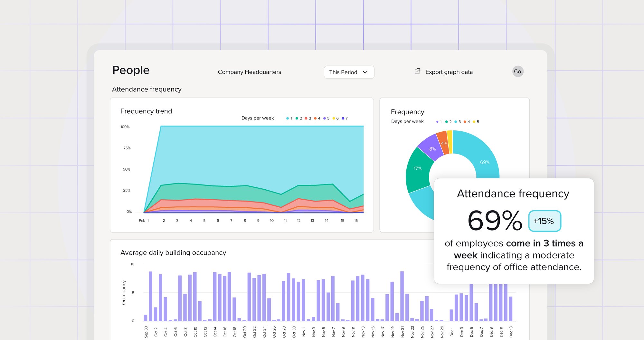
Task: Open the This Period dropdown
Action: pos(349,72)
